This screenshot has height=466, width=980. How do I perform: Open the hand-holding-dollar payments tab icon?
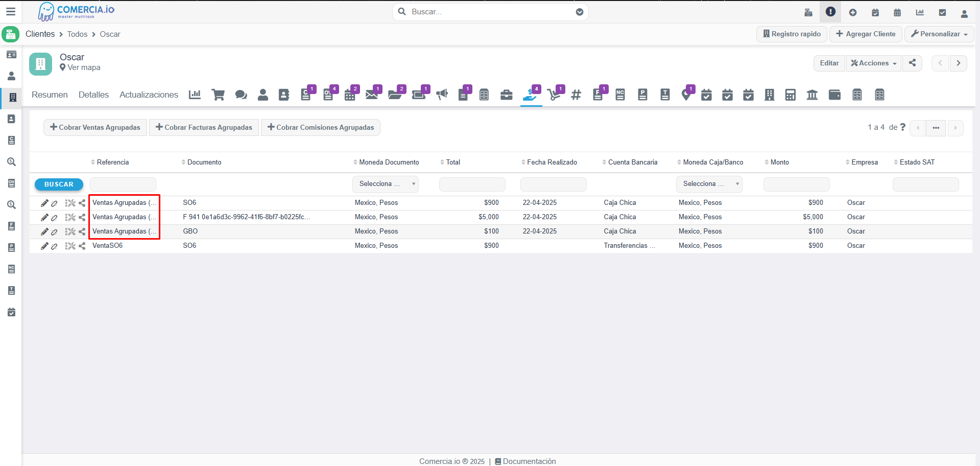(x=530, y=95)
